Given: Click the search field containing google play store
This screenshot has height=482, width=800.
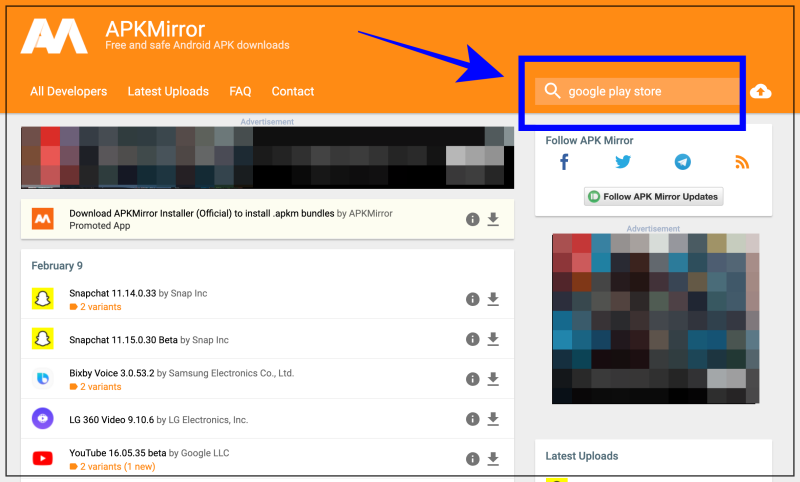Looking at the screenshot, I should [637, 91].
